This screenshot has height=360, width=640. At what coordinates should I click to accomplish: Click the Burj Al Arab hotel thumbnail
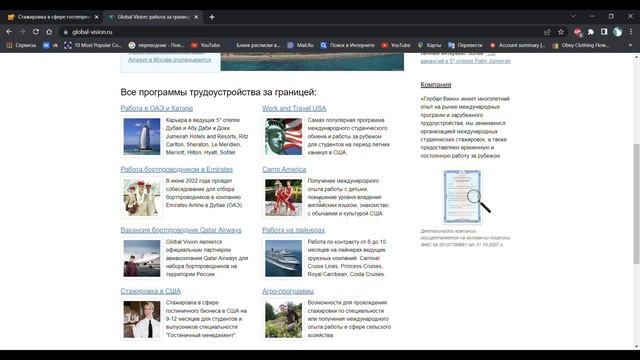[x=142, y=136]
